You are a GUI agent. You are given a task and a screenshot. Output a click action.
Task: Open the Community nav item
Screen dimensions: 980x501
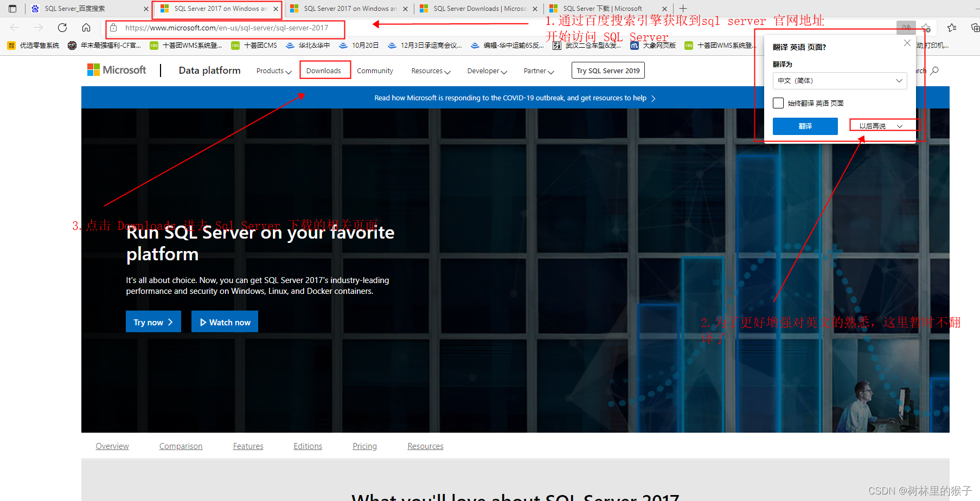[375, 71]
